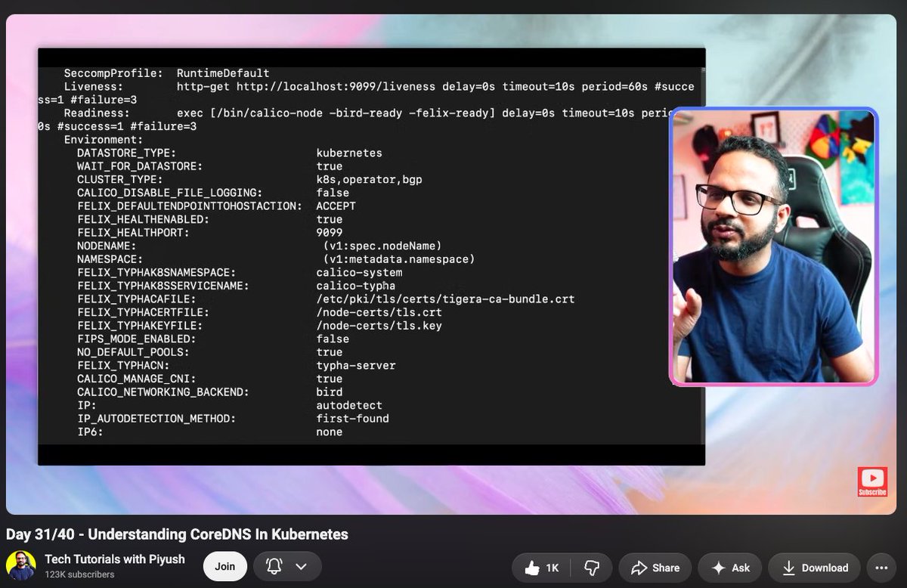Click the like count 1K text
This screenshot has height=588, width=907.
pos(552,568)
